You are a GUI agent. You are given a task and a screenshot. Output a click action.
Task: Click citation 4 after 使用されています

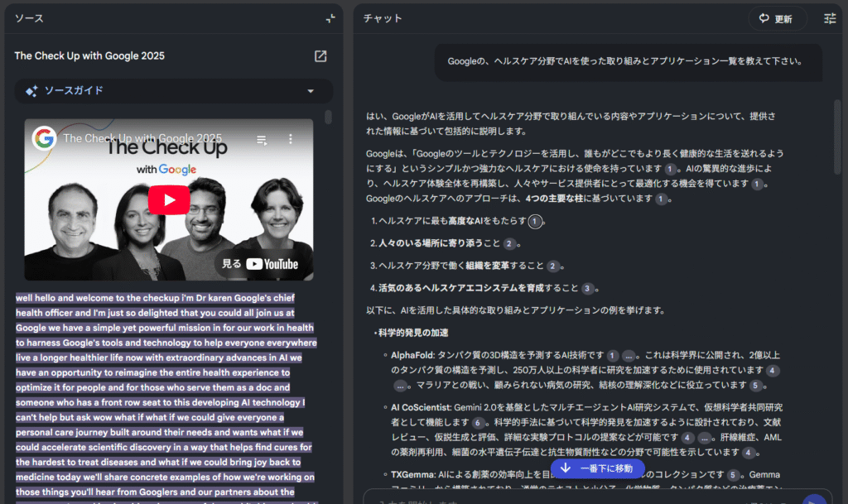(x=773, y=371)
